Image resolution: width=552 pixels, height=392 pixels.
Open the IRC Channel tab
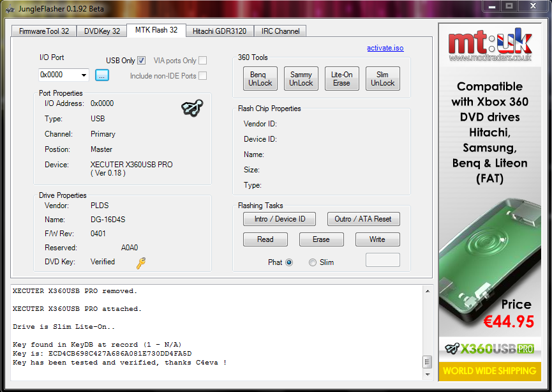(280, 31)
